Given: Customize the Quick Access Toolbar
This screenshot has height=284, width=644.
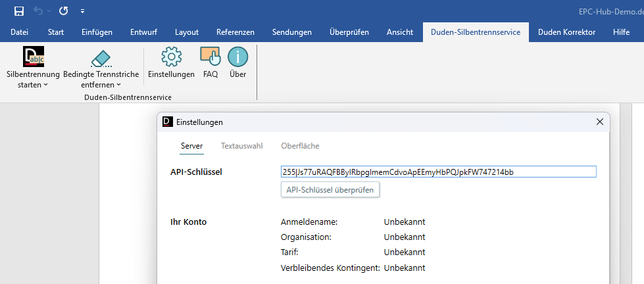Looking at the screenshot, I should (x=82, y=11).
